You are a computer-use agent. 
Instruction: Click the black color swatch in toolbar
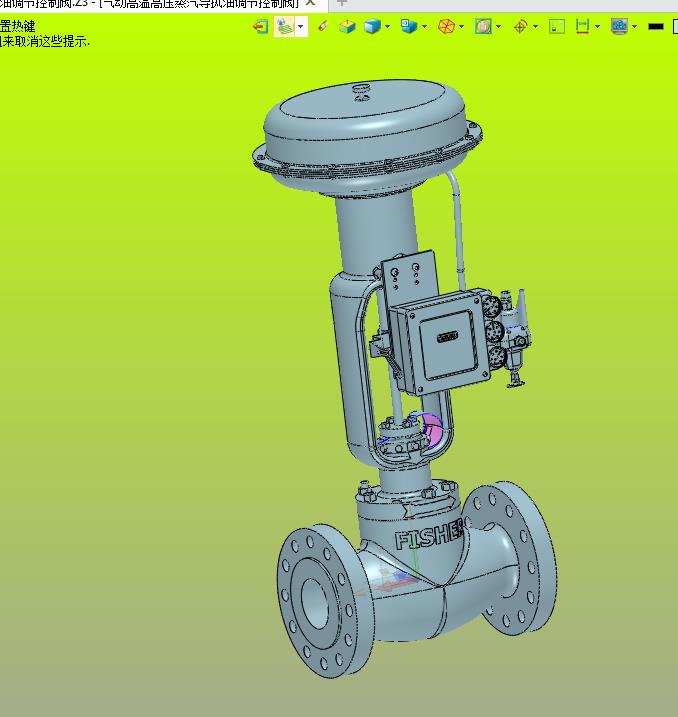pos(656,27)
